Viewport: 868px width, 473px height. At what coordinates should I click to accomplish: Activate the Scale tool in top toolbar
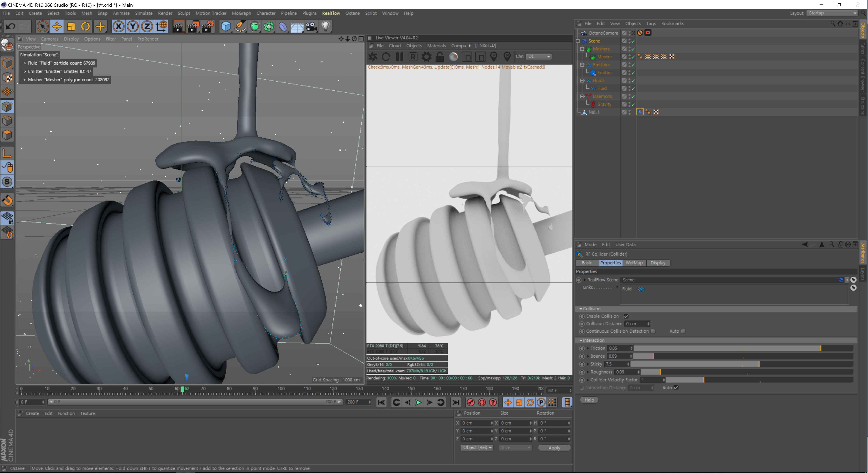pos(71,26)
